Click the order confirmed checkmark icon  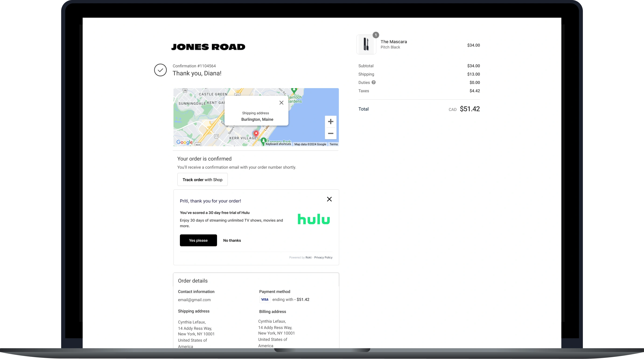(x=160, y=70)
